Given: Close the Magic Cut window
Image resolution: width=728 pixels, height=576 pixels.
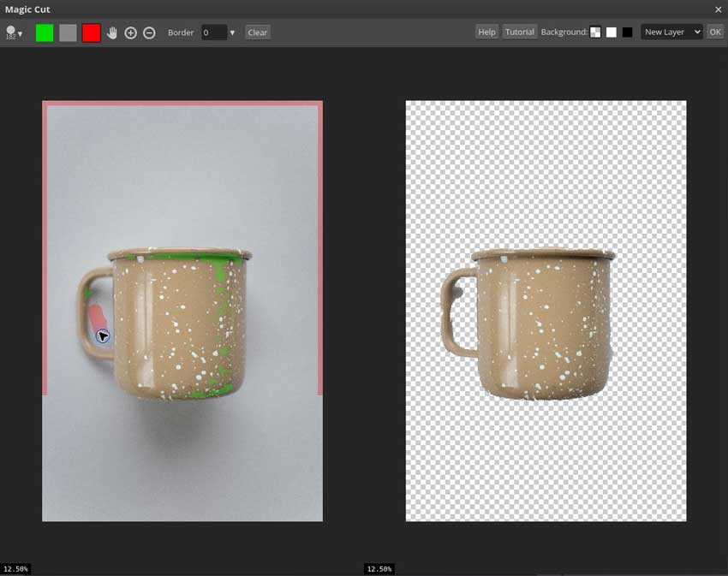Looking at the screenshot, I should (x=719, y=9).
